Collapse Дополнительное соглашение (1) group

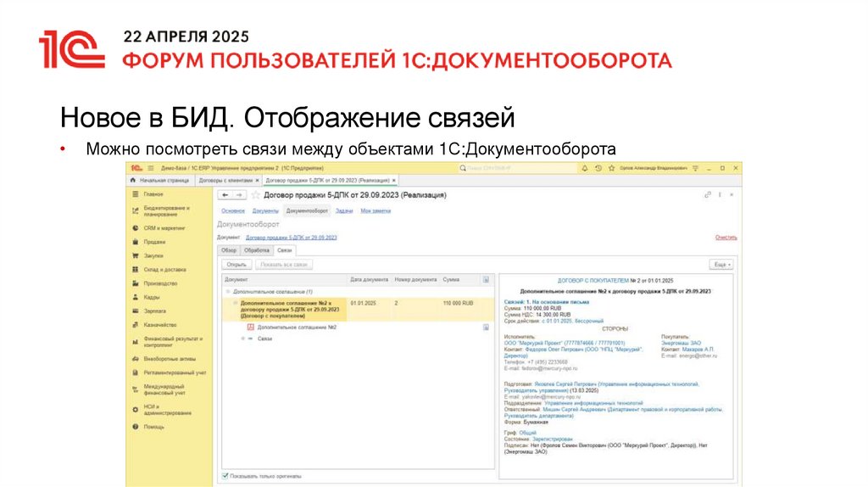pos(228,291)
